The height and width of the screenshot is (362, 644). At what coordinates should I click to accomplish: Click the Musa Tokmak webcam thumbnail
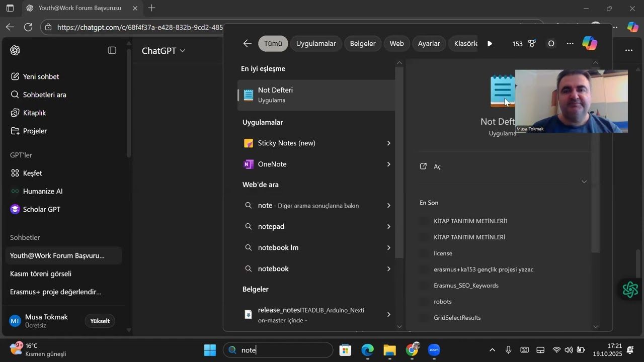tap(572, 101)
